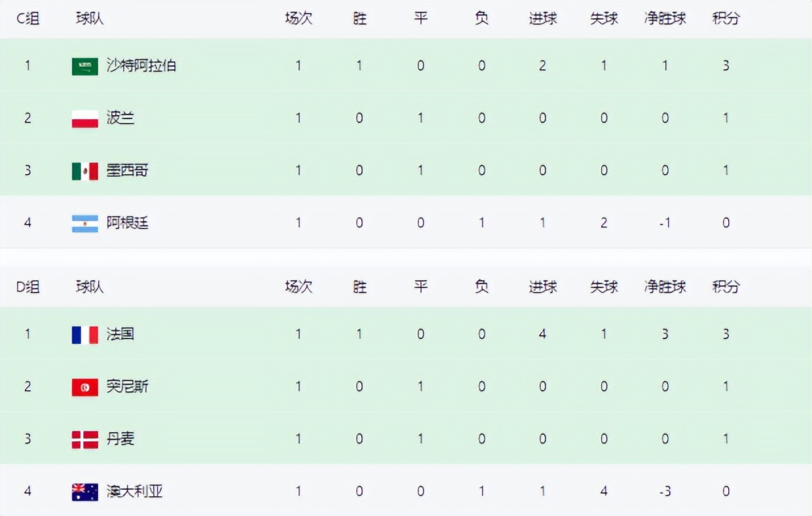812x516 pixels.
Task: Click the 场次 column header in group D
Action: tap(299, 287)
